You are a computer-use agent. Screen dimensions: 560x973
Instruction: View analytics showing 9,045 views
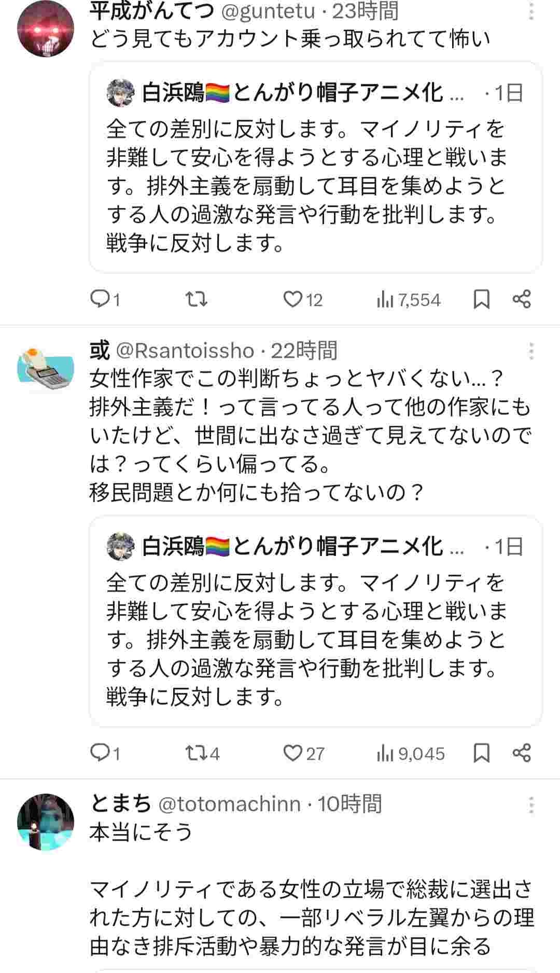tap(411, 753)
